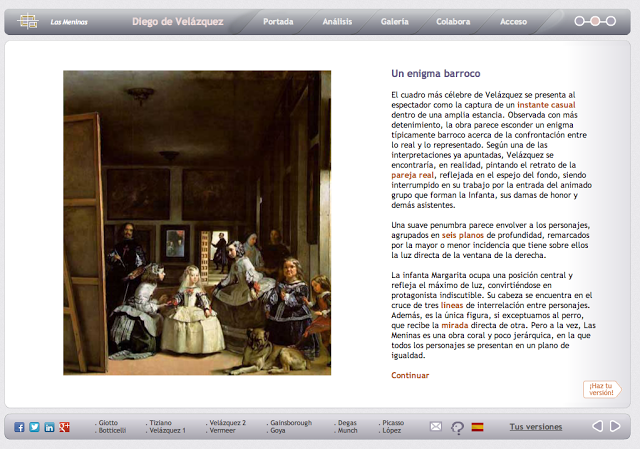Select Munch in the bottom artist list
Screen dimensions: 640x449
[347, 431]
